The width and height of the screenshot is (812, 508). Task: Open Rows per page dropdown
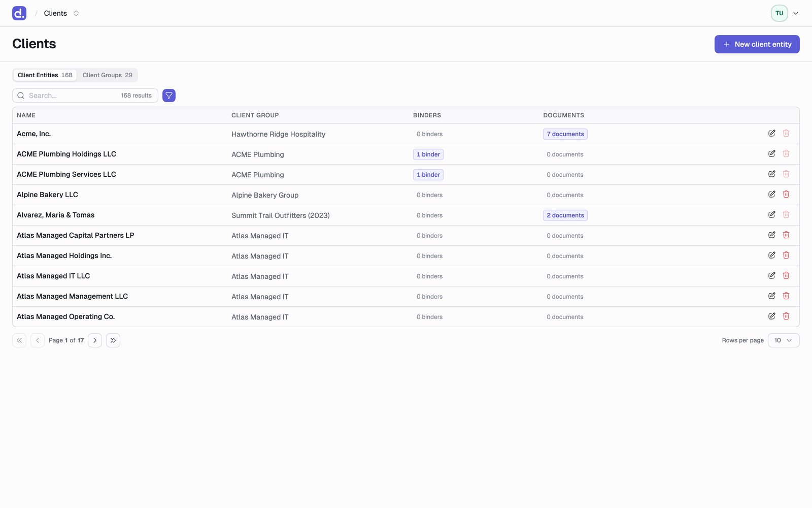(784, 340)
